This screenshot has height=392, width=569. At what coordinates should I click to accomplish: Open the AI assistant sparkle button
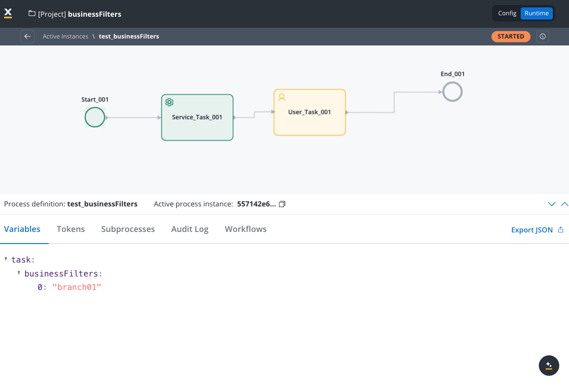click(549, 366)
